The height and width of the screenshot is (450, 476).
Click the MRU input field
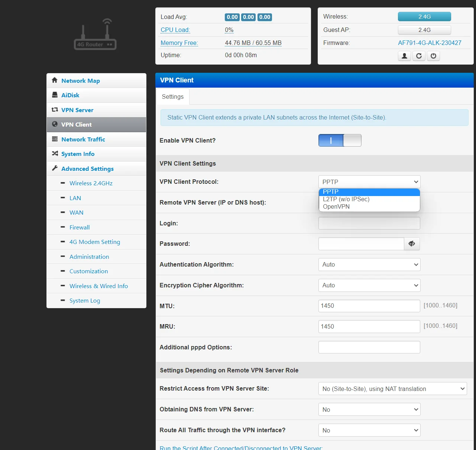pos(369,326)
